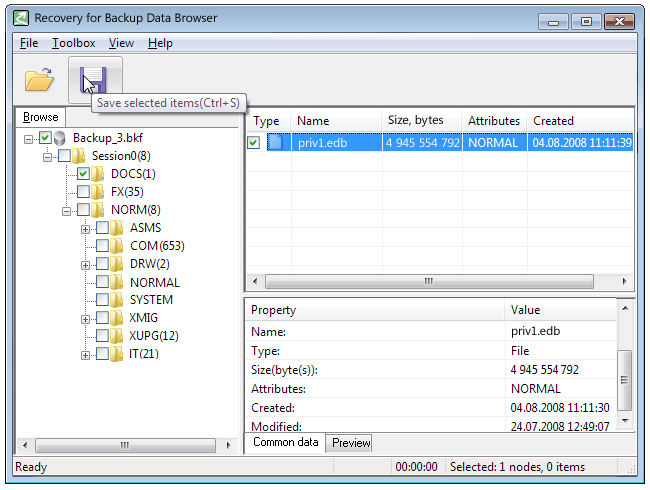Expand the IT(21) folder node
Image resolution: width=650 pixels, height=490 pixels.
[x=86, y=354]
